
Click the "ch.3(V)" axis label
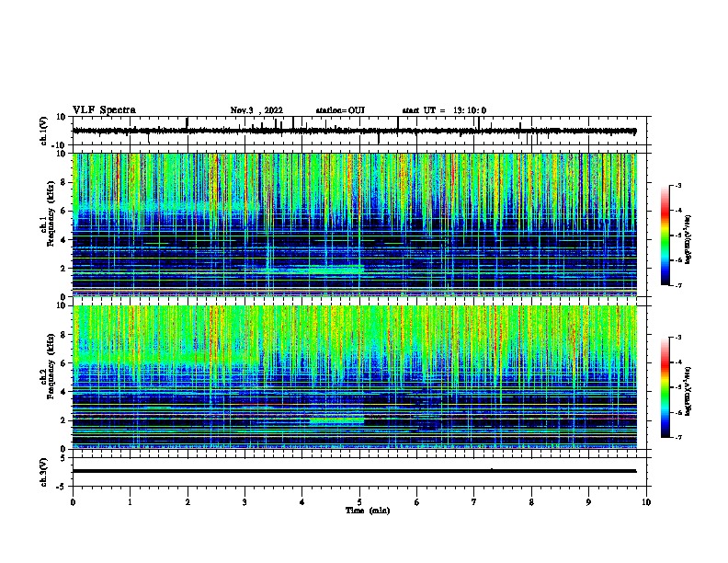tap(44, 472)
